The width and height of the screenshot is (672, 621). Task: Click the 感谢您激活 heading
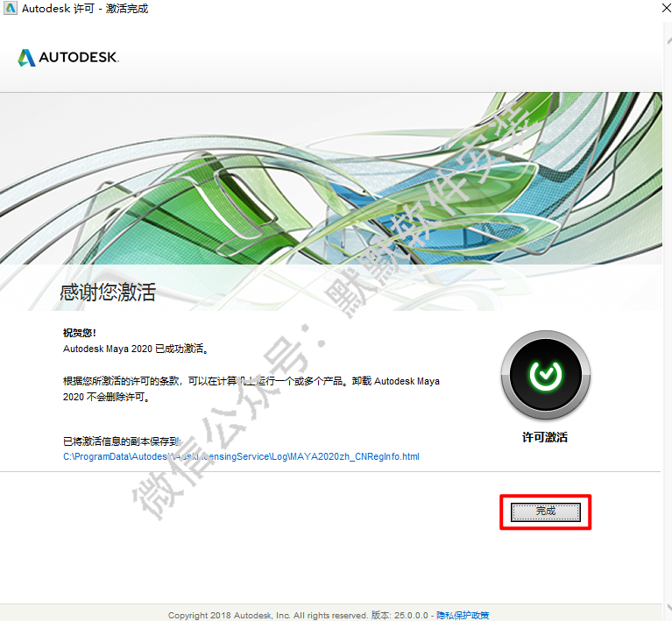click(x=108, y=293)
